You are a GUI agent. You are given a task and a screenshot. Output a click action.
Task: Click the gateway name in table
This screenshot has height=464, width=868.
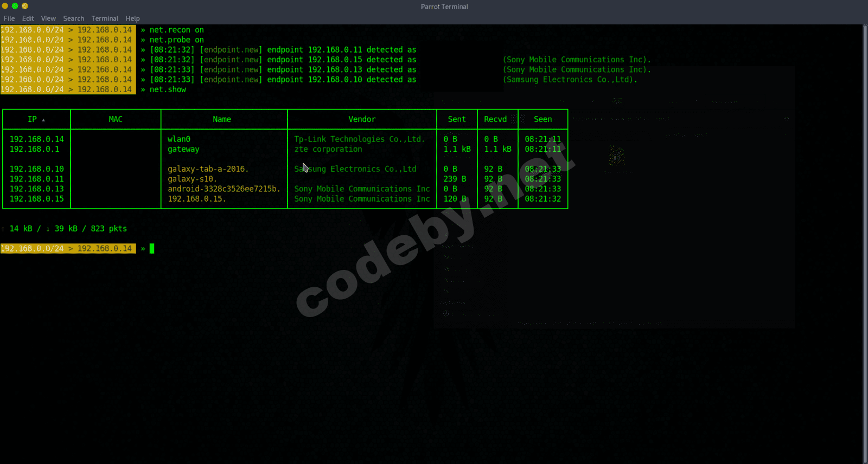tap(183, 149)
